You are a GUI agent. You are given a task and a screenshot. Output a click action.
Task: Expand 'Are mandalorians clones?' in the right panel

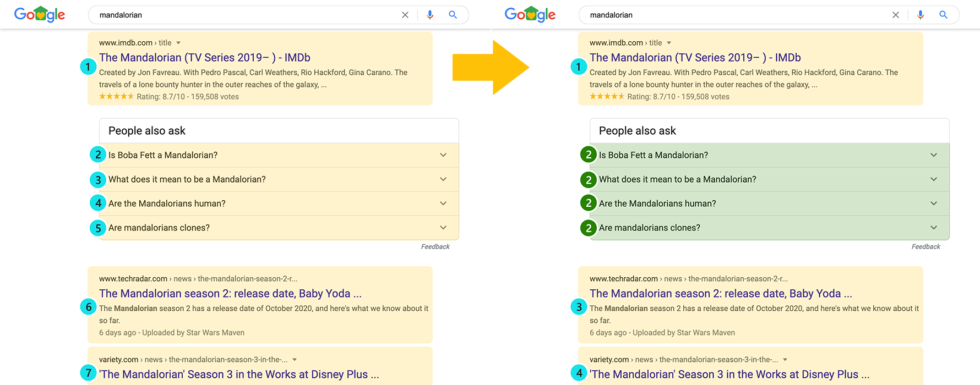click(x=769, y=228)
